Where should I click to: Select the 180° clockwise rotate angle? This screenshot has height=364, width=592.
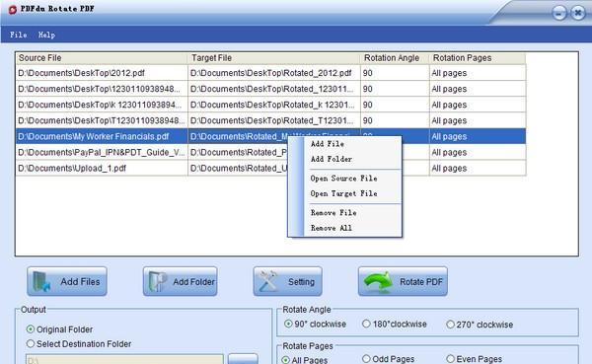click(366, 324)
